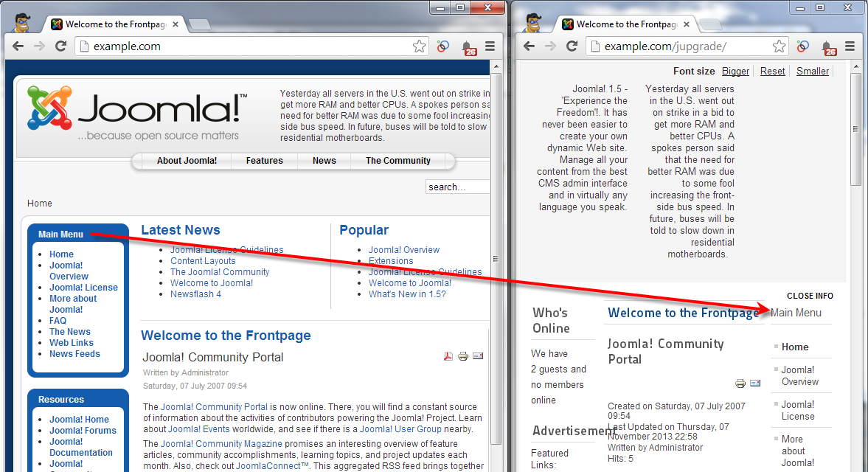This screenshot has height=472, width=868.
Task: Open Chrome menu in left browser window
Action: click(490, 46)
